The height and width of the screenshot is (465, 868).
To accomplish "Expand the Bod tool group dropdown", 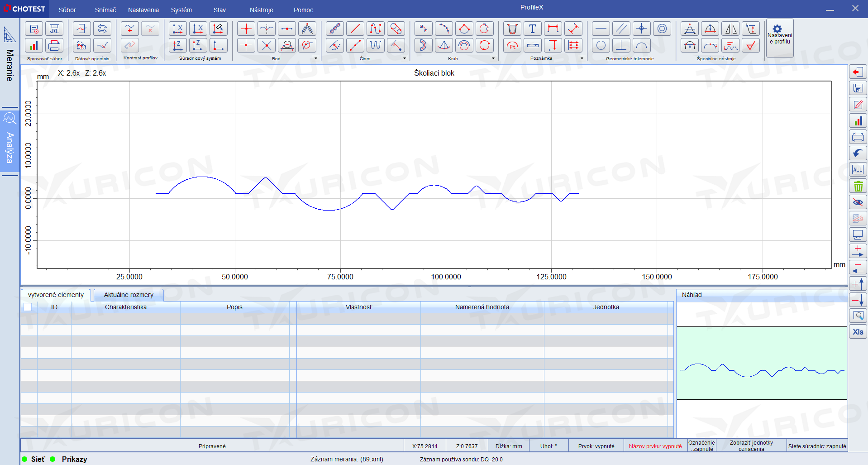I will point(316,58).
